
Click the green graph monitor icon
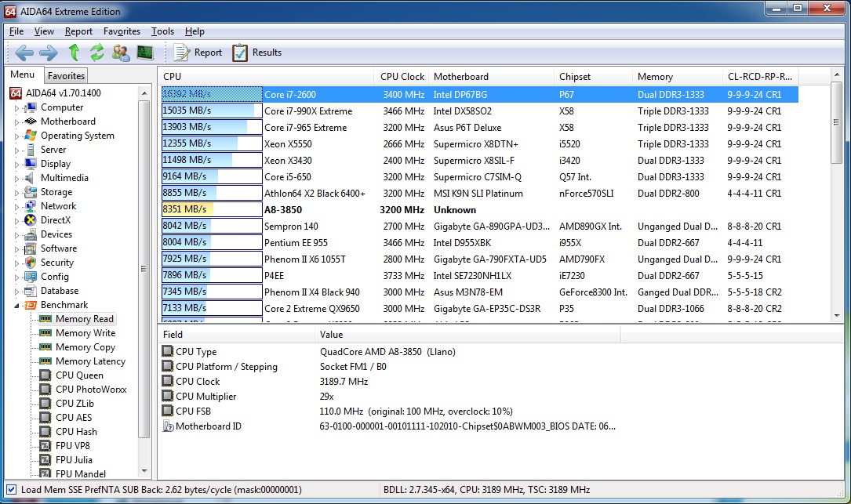145,53
